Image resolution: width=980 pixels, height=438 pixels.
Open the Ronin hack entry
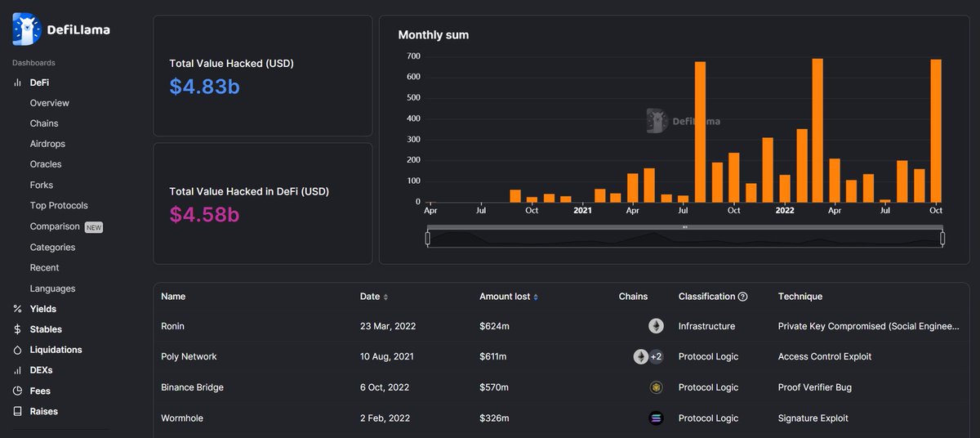[x=173, y=326]
